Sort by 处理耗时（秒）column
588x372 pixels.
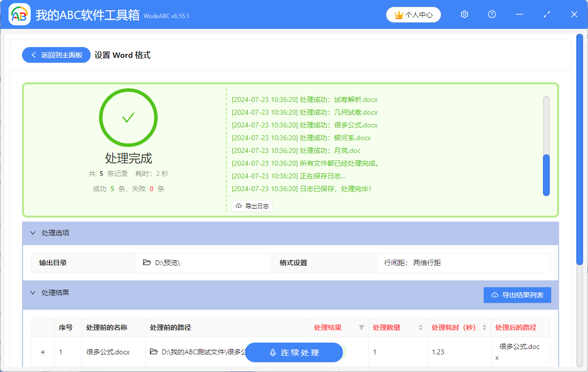click(x=485, y=327)
